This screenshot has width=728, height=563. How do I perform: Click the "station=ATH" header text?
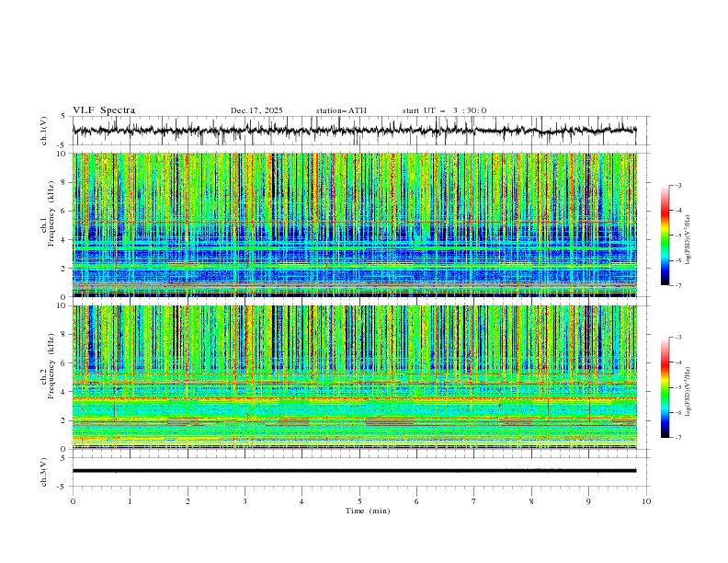pos(341,110)
